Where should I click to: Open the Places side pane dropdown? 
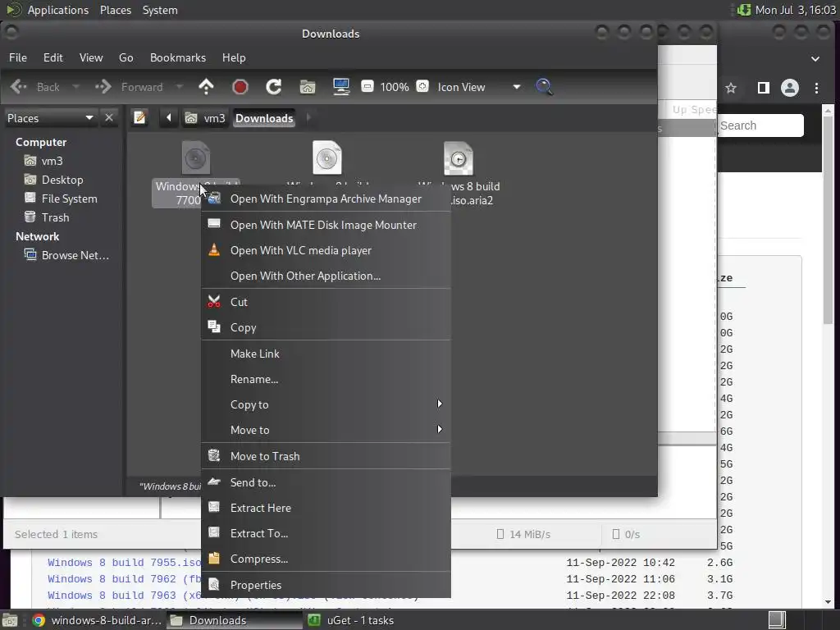(x=50, y=118)
